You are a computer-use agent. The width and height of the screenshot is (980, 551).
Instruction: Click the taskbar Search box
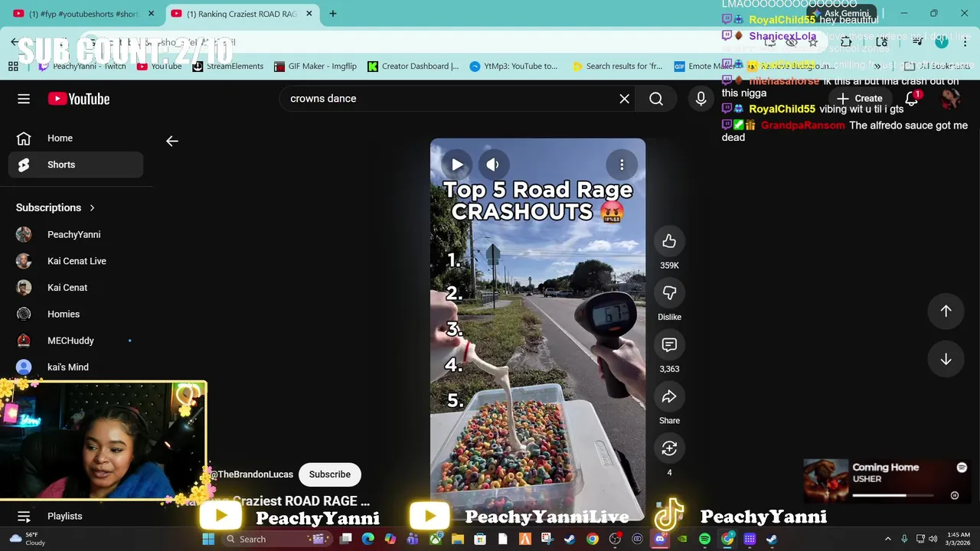[x=278, y=540]
